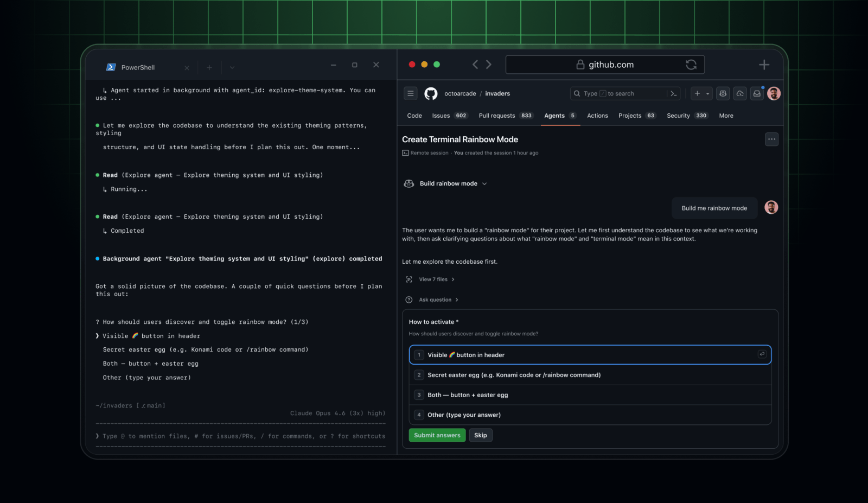Close the PowerShell tab
The height and width of the screenshot is (503, 868).
pyautogui.click(x=187, y=67)
